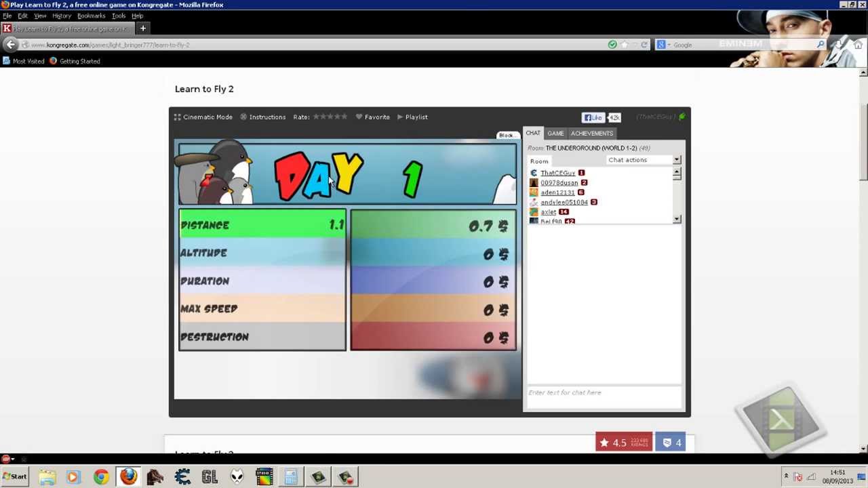The width and height of the screenshot is (868, 488).
Task: Click ThatCEGuy's avatar in chat list
Action: coord(534,173)
